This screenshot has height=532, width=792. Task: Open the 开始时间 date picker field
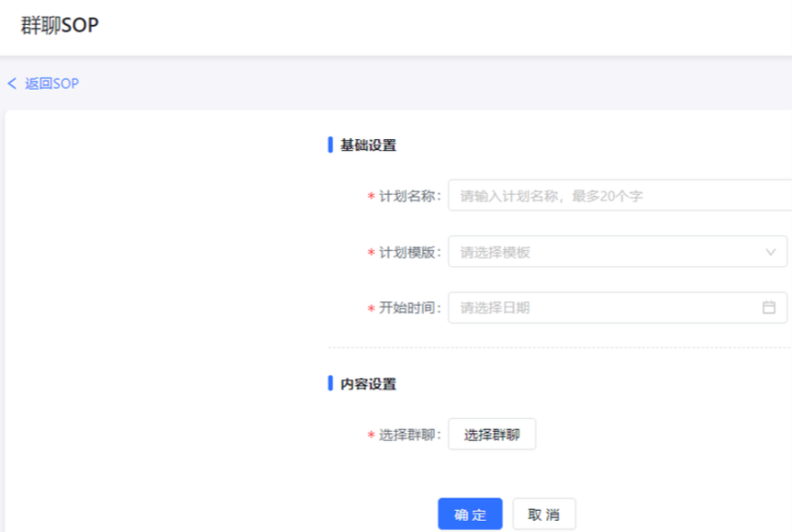click(607, 308)
